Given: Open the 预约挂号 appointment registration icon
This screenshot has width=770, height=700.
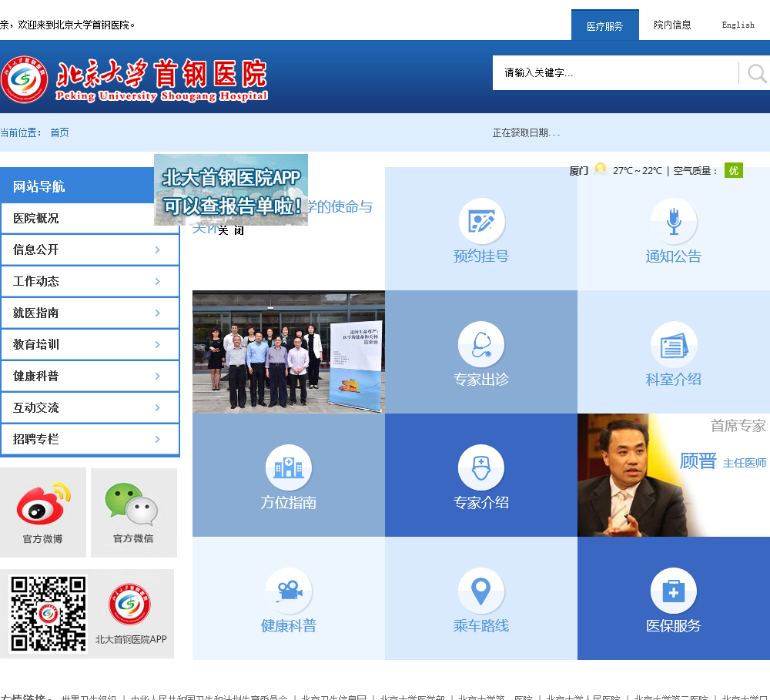Looking at the screenshot, I should [x=481, y=222].
